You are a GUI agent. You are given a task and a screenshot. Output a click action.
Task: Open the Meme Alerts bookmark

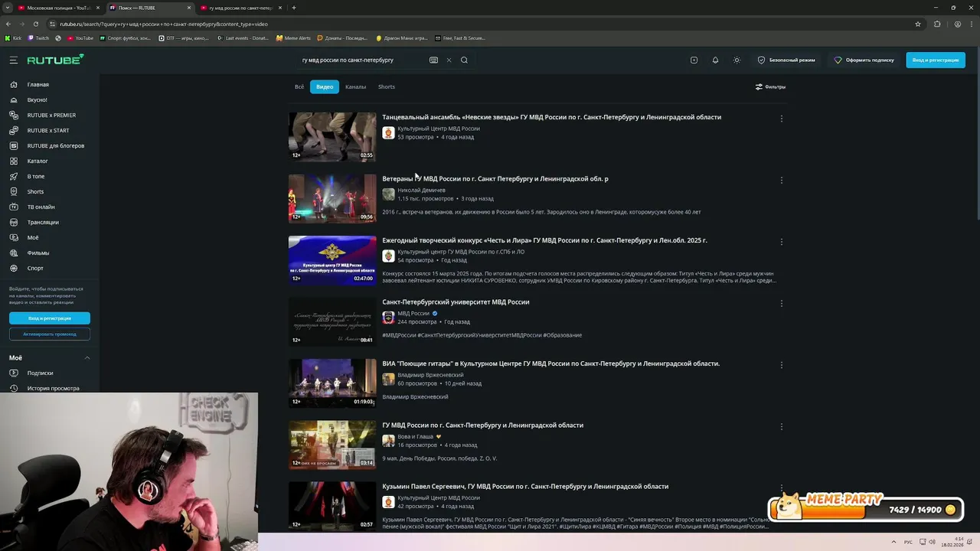coord(293,37)
